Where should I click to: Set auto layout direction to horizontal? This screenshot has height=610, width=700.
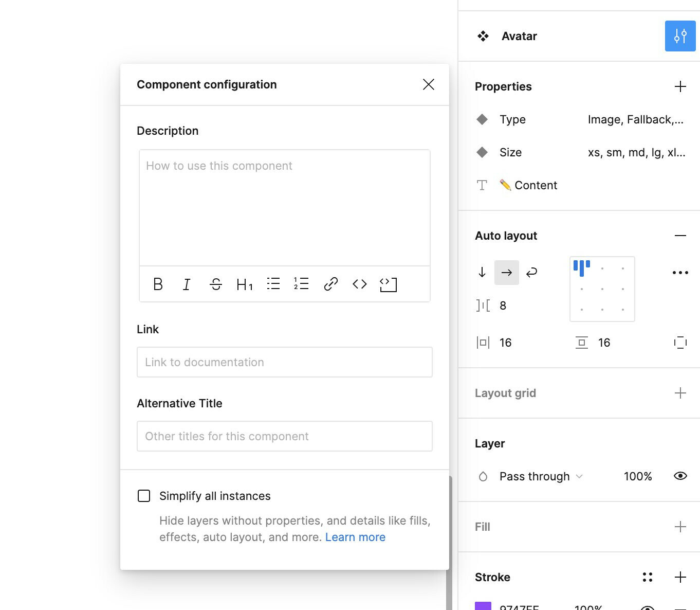[x=507, y=273]
